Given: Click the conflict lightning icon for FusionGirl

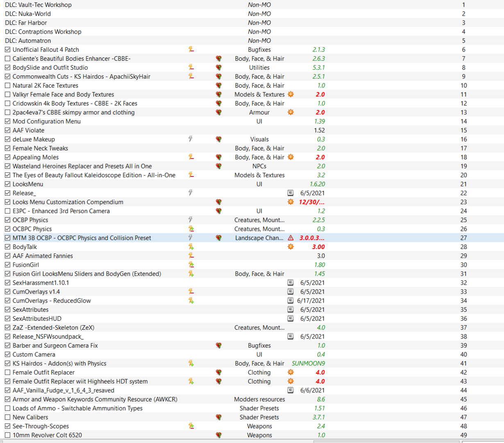Looking at the screenshot, I should click(x=191, y=265).
